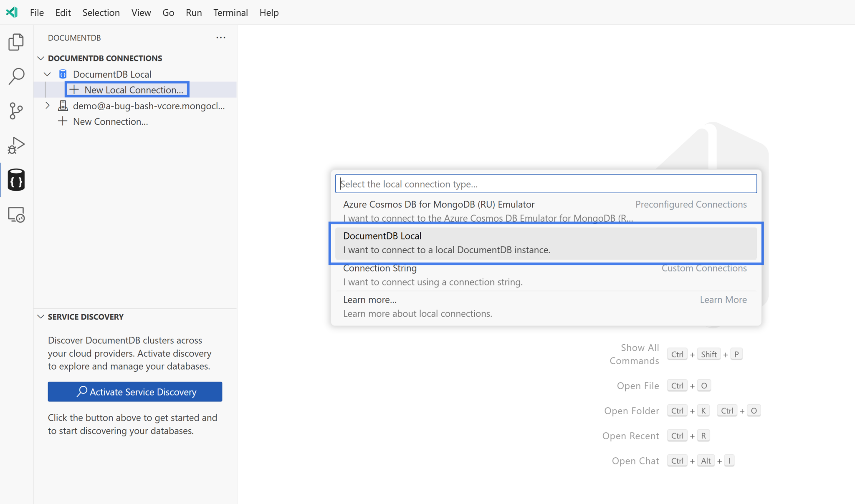The width and height of the screenshot is (855, 504).
Task: Select the Connection String option
Action: coord(432,275)
